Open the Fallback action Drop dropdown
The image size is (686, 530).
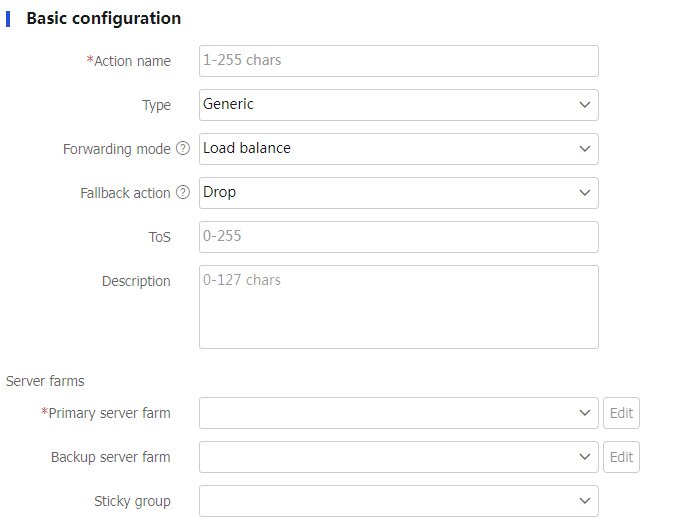[398, 193]
